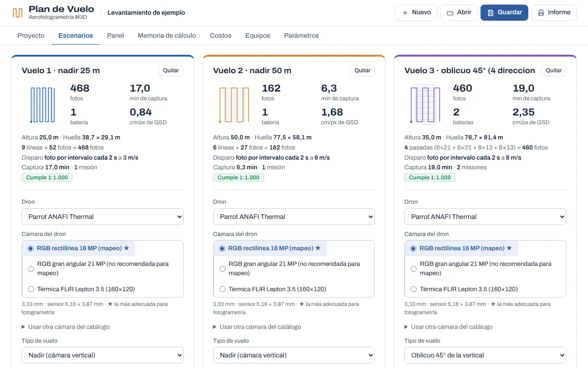588x368 pixels.
Task: Choose Térmica FLIR Lepton camera in Vuelo 2
Action: point(273,289)
